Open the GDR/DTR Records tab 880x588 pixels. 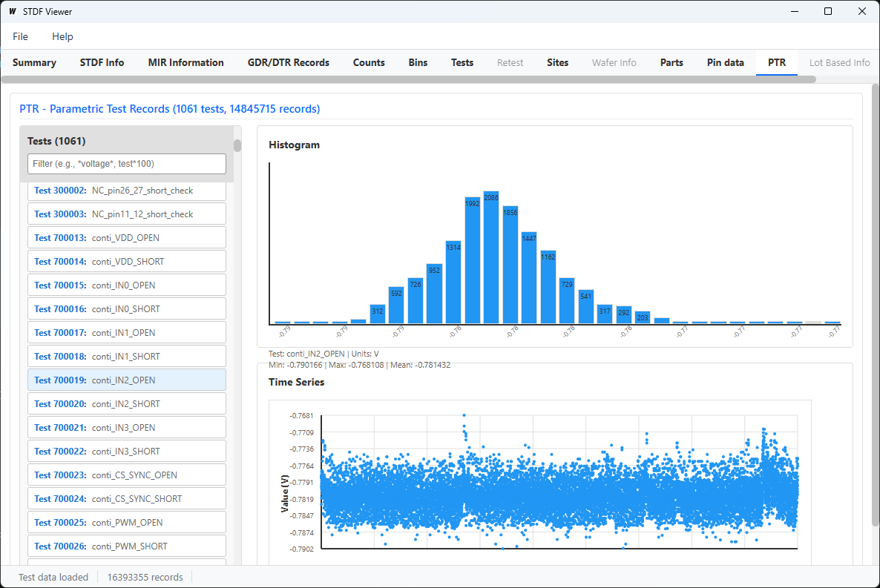pyautogui.click(x=288, y=62)
